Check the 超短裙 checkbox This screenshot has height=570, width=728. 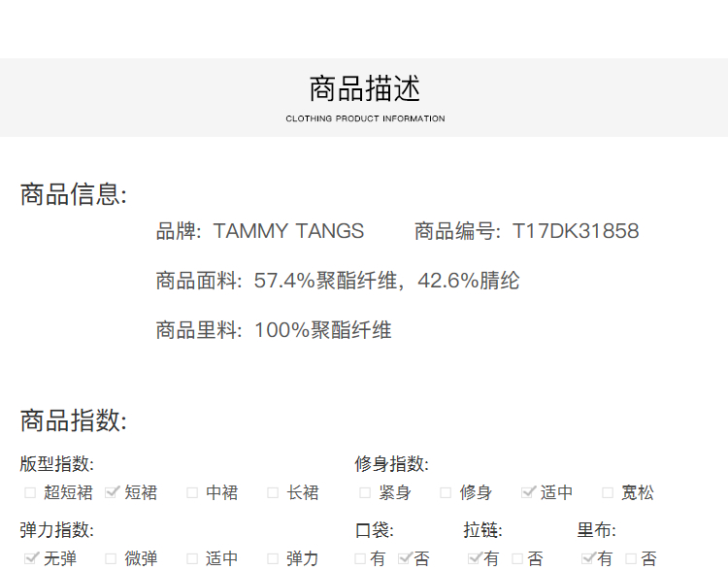click(30, 492)
